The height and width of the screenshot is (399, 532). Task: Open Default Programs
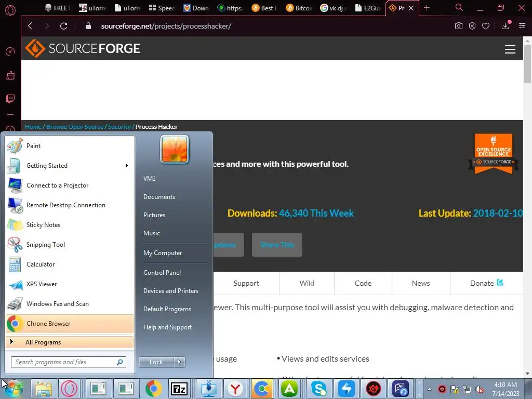(167, 309)
